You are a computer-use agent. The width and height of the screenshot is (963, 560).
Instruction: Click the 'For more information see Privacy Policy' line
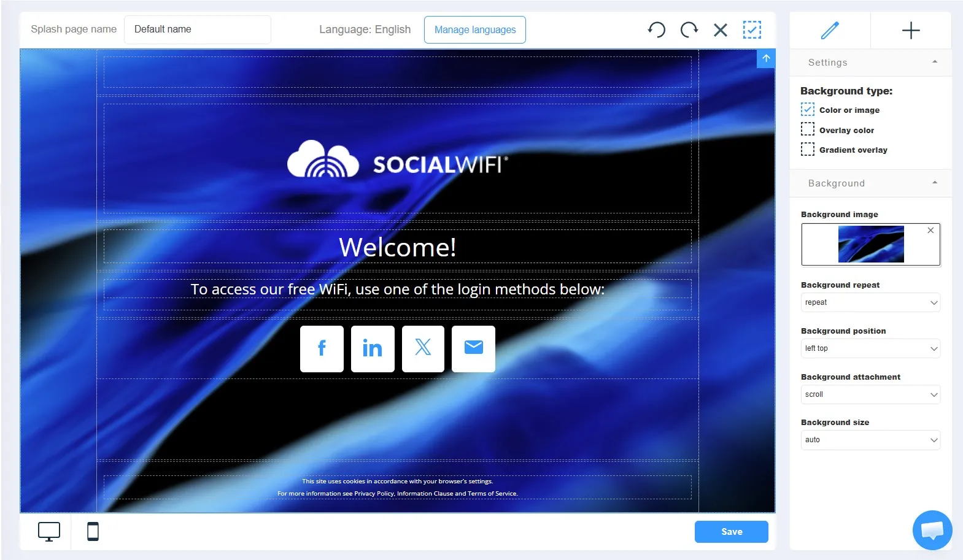tap(398, 494)
